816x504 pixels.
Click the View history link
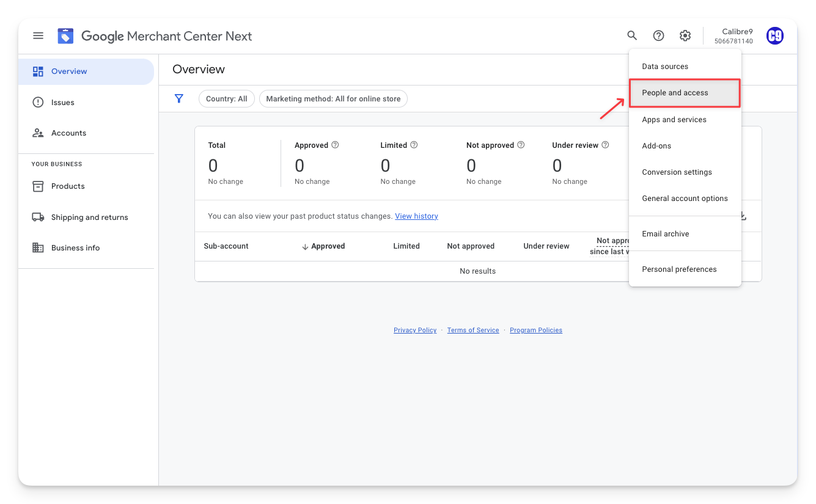click(416, 216)
